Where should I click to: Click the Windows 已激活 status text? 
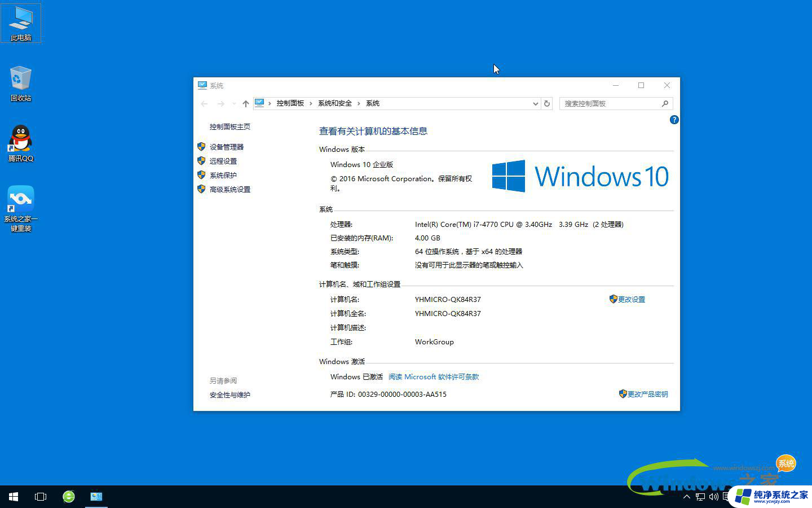click(x=356, y=376)
